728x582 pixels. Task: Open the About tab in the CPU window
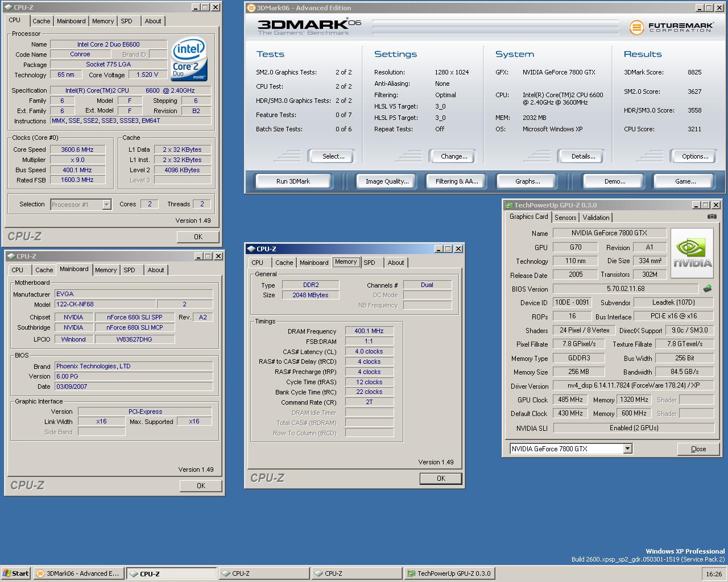click(153, 21)
